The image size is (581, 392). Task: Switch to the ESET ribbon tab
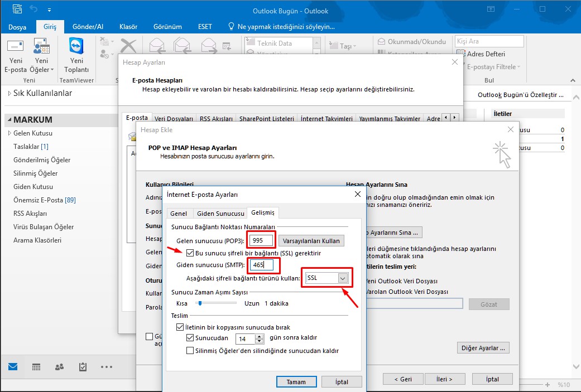click(x=205, y=27)
